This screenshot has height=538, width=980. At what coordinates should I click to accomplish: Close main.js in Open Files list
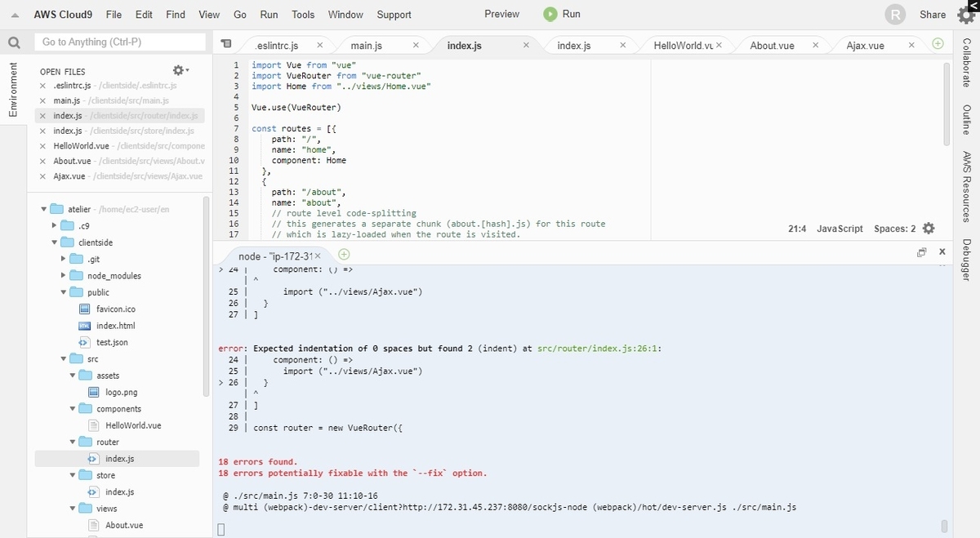[x=43, y=100]
